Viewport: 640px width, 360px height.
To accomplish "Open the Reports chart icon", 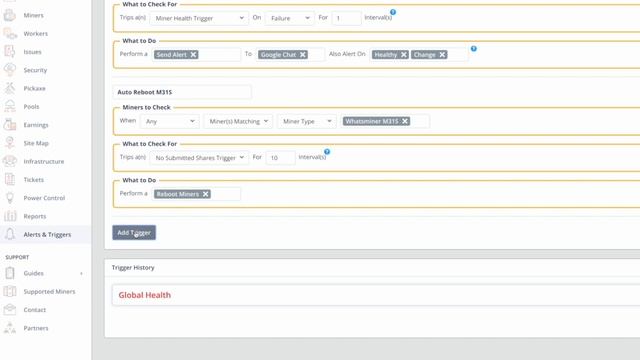I will click(9, 216).
